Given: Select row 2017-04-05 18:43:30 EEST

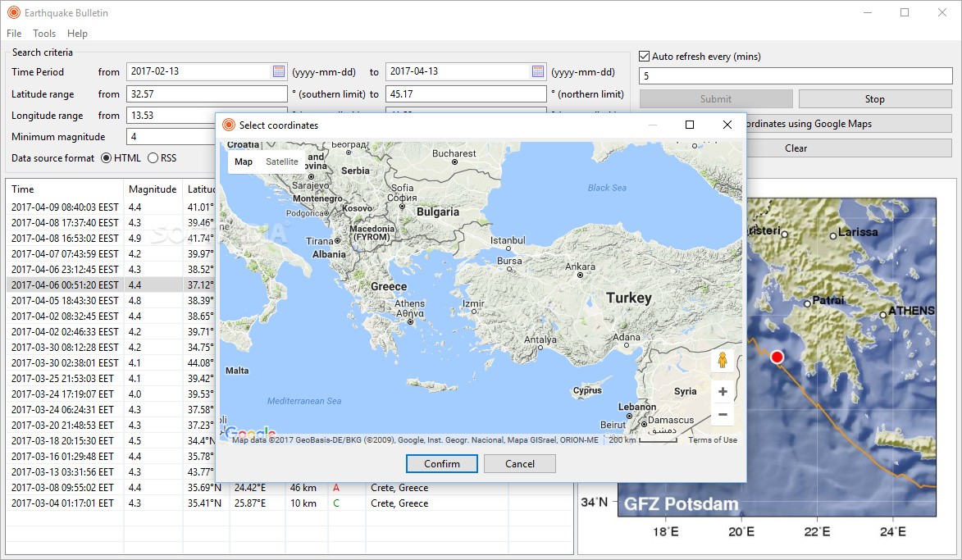Looking at the screenshot, I should (111, 301).
